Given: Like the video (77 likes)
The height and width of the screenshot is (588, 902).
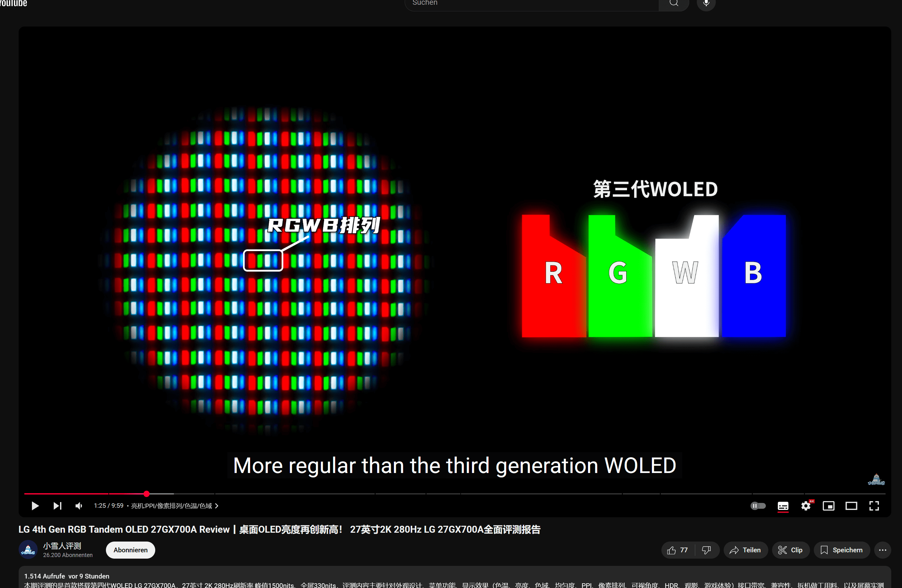Looking at the screenshot, I should tap(678, 550).
